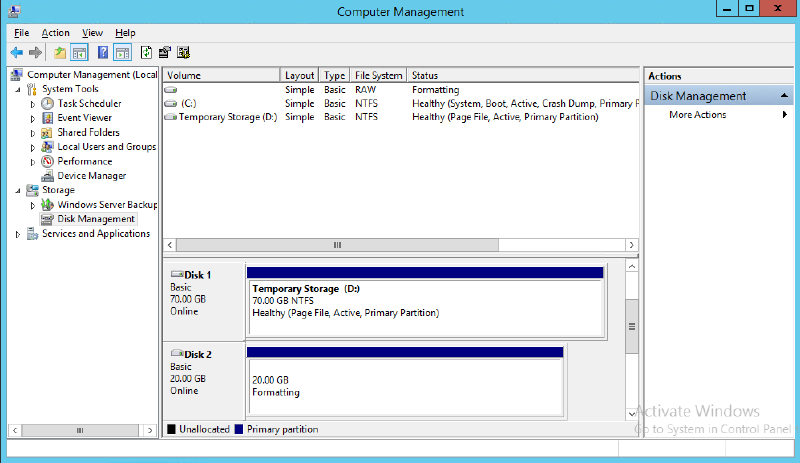Click the Primary partition blue legend swatch
Viewport: 800px width, 463px height.
[x=239, y=429]
